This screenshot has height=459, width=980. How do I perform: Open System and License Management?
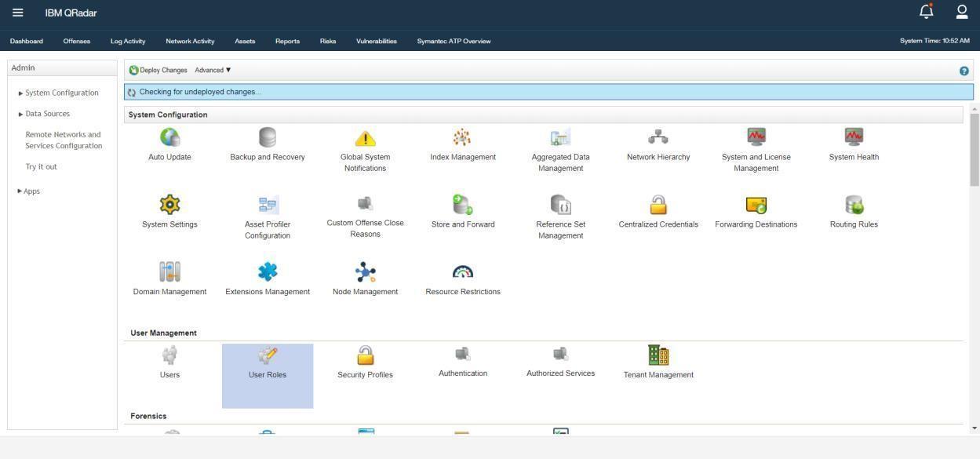(756, 151)
